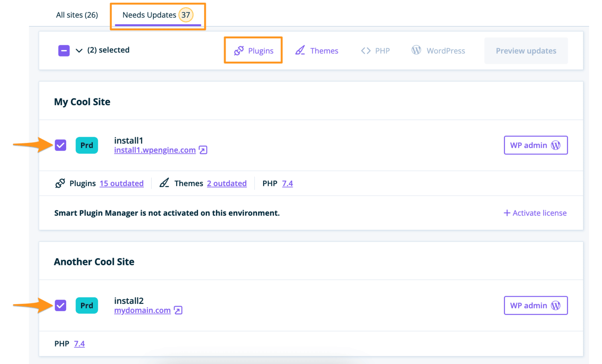
Task: Click the 15 outdated plugins link
Action: click(x=122, y=183)
